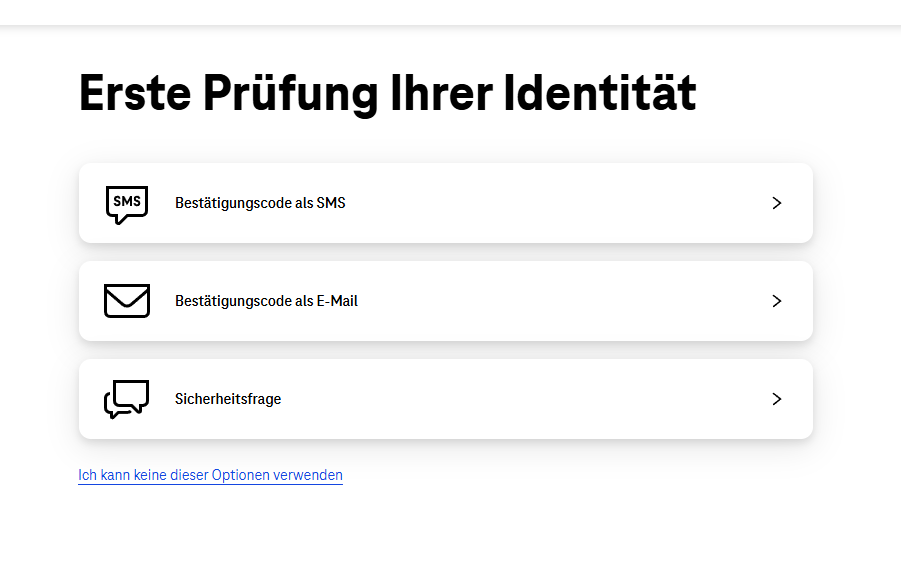
Task: Choose "Bestätigungscode als E-Mail" text
Action: (266, 301)
